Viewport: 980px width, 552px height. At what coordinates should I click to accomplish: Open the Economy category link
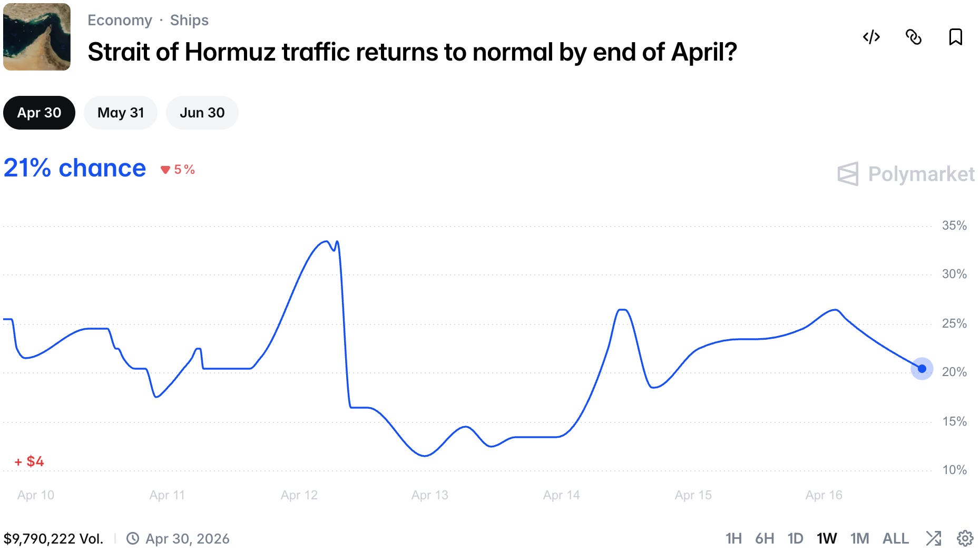click(120, 20)
